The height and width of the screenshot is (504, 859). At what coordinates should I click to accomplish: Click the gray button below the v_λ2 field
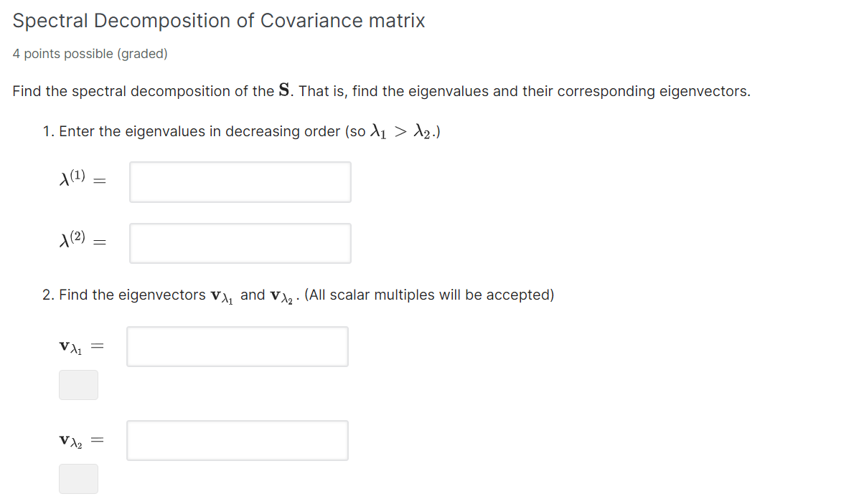click(78, 478)
